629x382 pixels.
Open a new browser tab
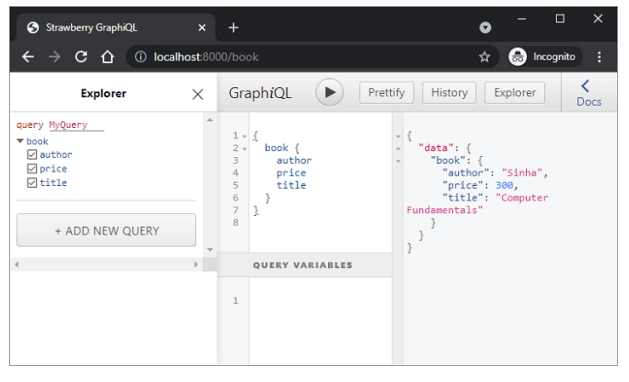[233, 28]
